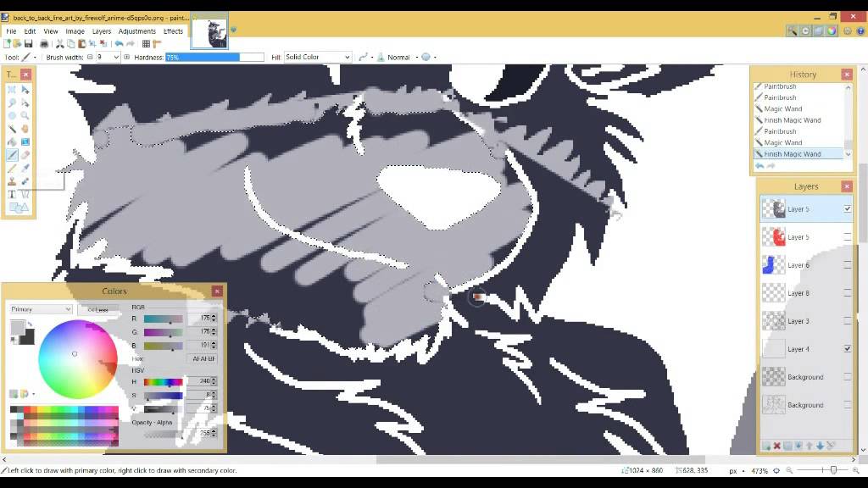This screenshot has width=868, height=488.
Task: Open the Fill Solid Color dropdown
Action: coord(318,57)
